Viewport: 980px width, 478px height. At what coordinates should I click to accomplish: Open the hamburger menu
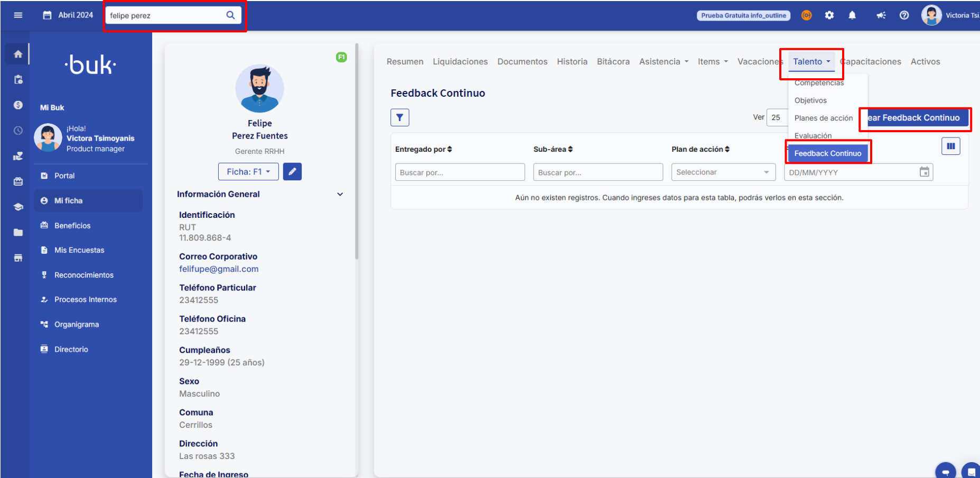18,15
